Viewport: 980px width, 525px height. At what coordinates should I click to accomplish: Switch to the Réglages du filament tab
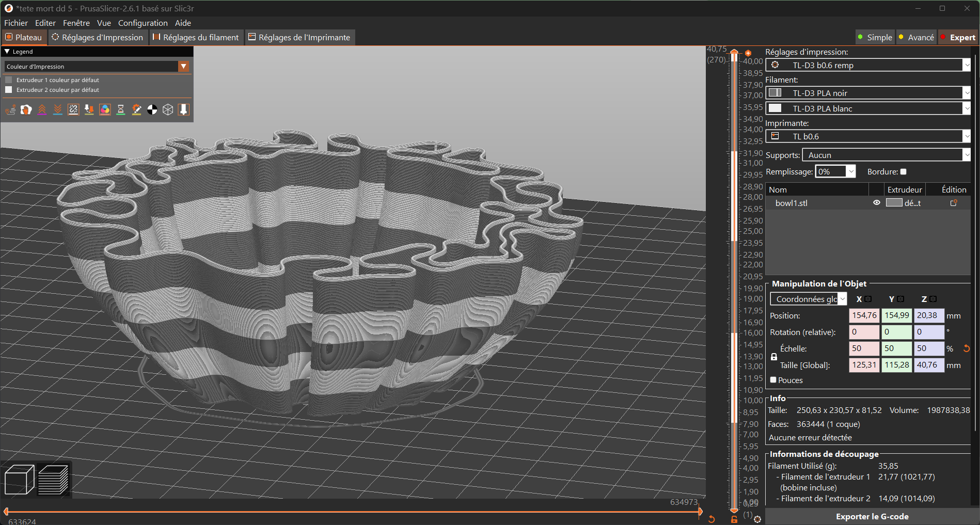pos(196,37)
